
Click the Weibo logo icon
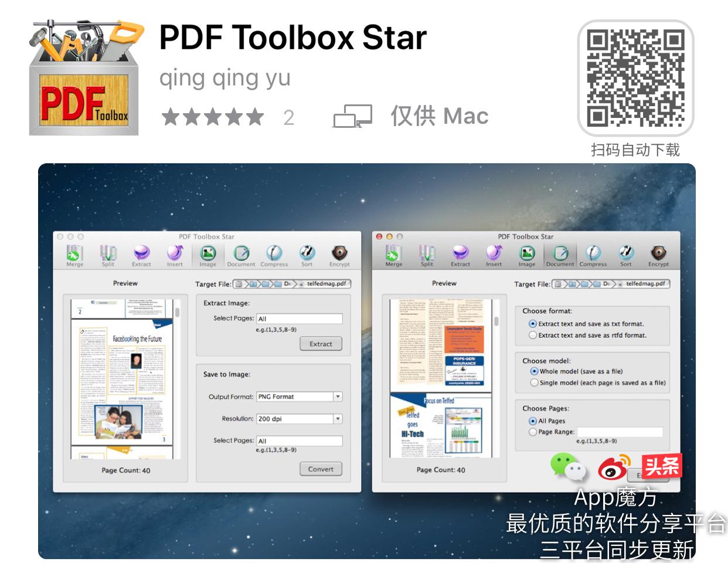coord(615,467)
